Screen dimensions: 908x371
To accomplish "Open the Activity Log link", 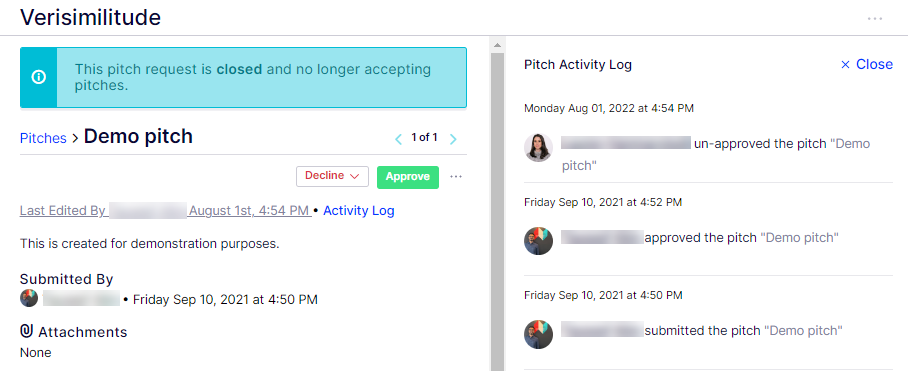I will click(x=358, y=211).
